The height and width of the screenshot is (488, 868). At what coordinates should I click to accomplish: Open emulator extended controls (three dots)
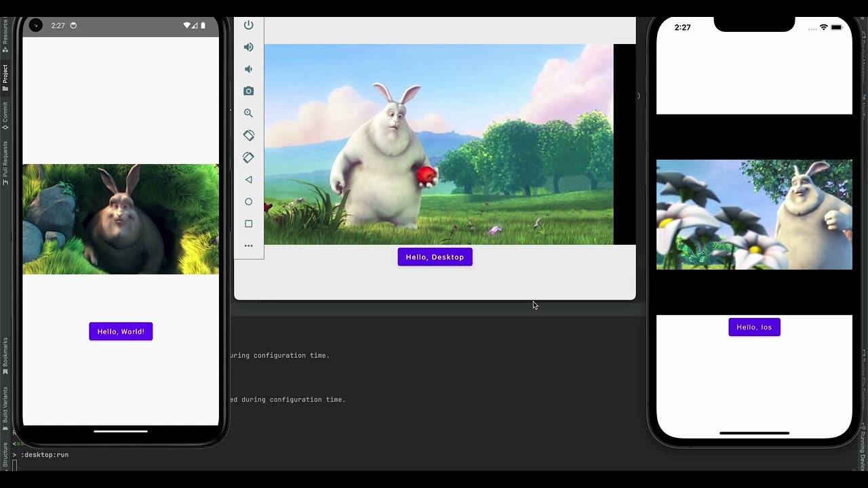click(x=248, y=245)
